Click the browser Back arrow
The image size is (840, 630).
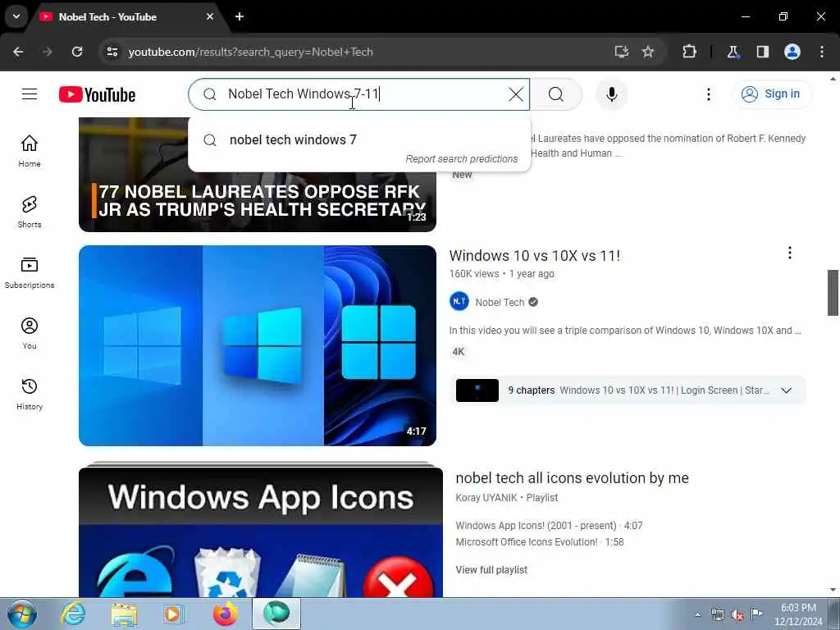tap(18, 52)
